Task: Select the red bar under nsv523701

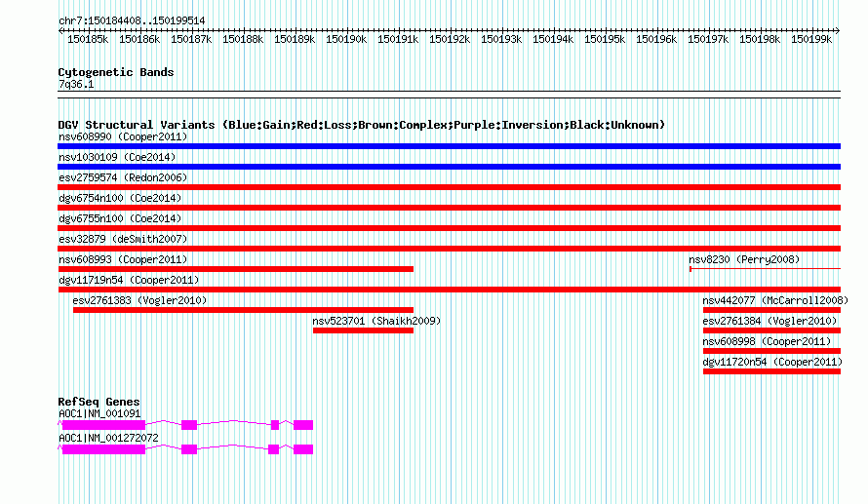Action: point(363,330)
